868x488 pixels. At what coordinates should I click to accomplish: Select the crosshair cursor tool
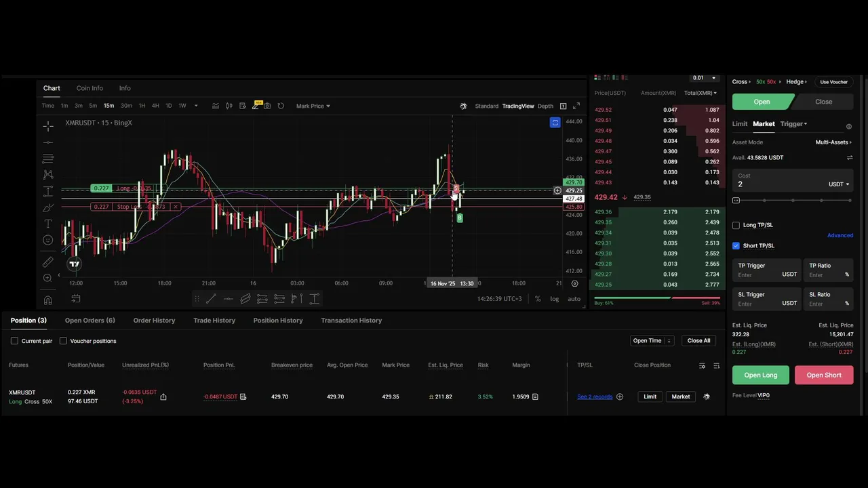(48, 126)
